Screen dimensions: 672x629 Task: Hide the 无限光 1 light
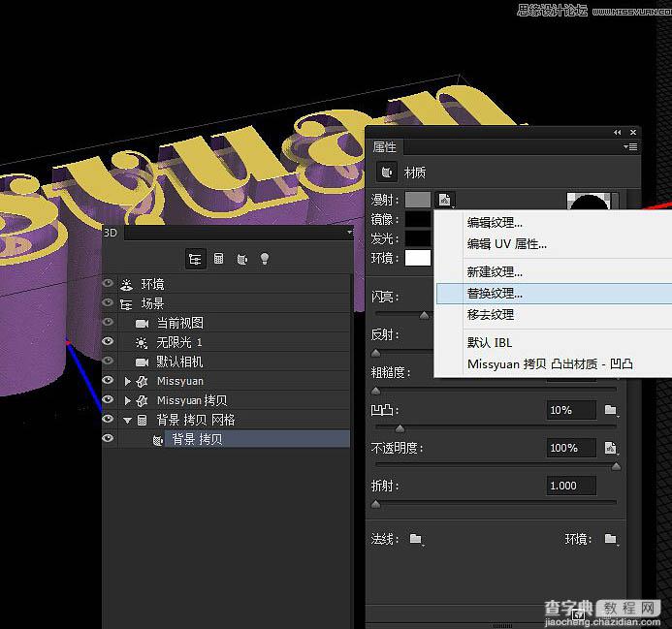108,341
